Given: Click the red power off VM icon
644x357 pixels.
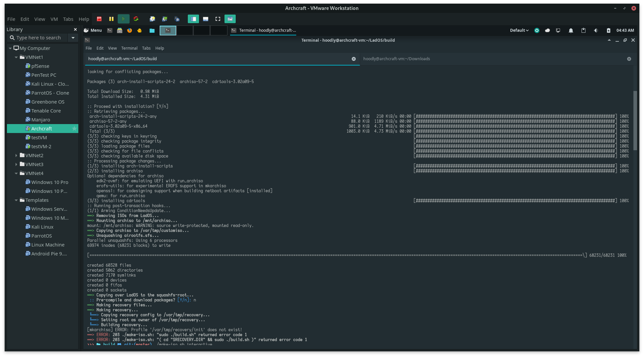Looking at the screenshot, I should pos(99,19).
